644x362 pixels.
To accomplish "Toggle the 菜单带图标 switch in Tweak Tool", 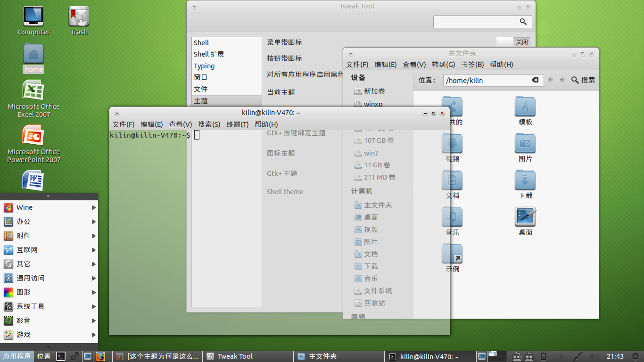I will pyautogui.click(x=513, y=42).
